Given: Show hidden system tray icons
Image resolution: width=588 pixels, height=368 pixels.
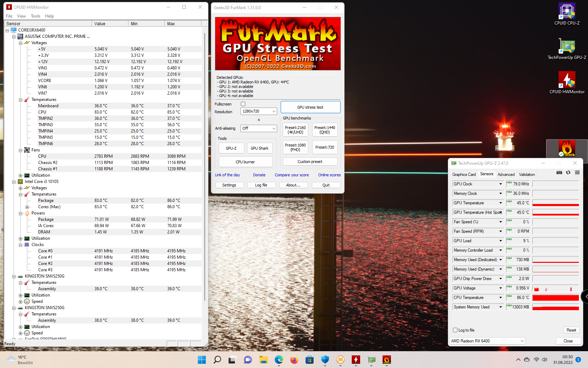Looking at the screenshot, I should (x=518, y=360).
